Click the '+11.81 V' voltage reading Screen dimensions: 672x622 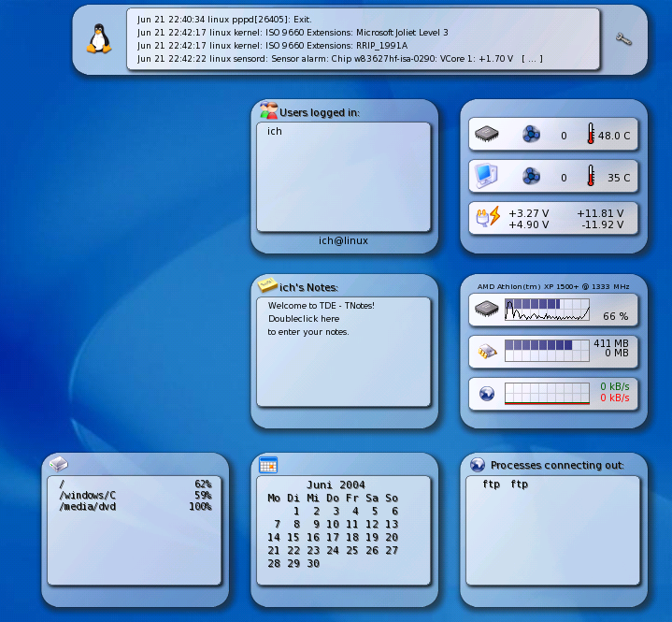coord(600,213)
